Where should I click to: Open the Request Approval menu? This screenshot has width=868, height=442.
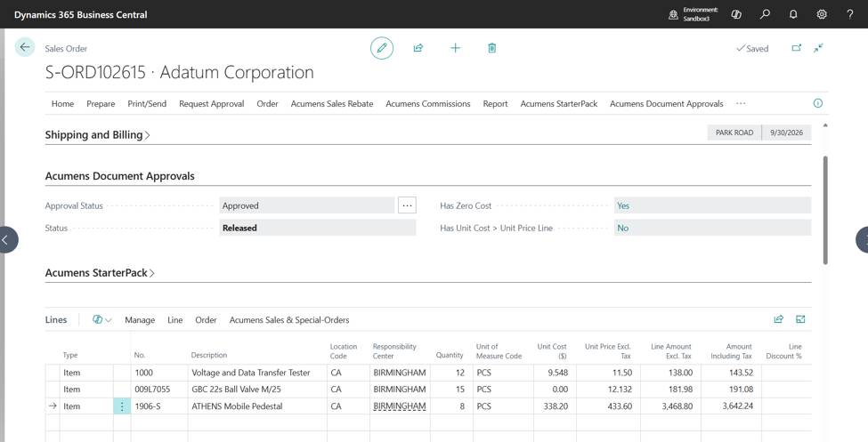tap(212, 103)
